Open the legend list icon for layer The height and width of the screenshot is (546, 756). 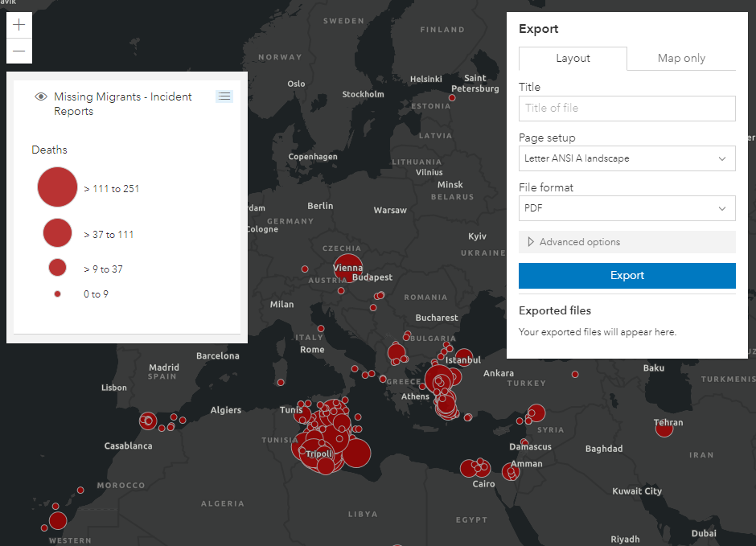click(x=224, y=96)
